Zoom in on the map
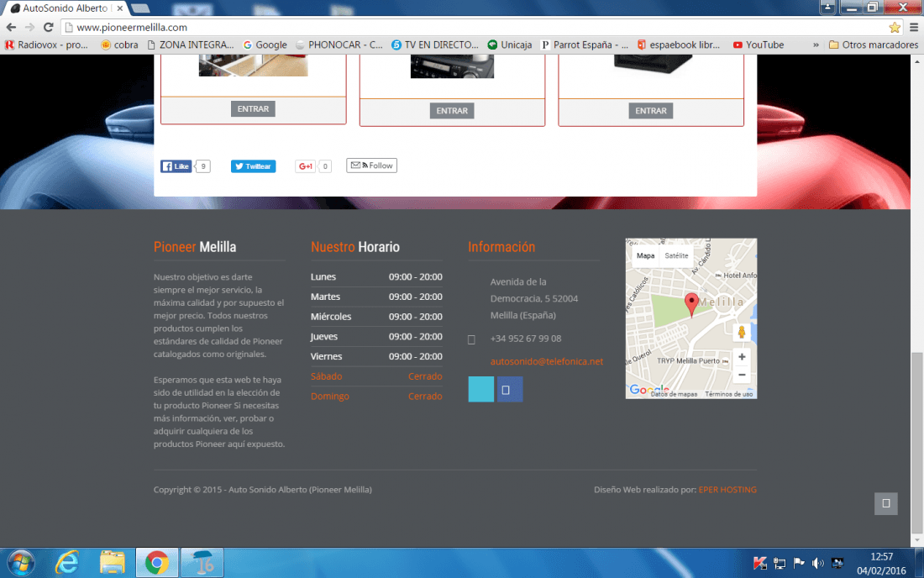The image size is (924, 578). (x=742, y=357)
